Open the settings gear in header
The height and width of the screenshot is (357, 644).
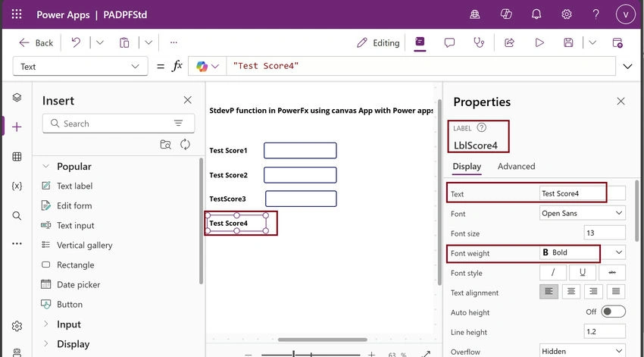tap(567, 14)
